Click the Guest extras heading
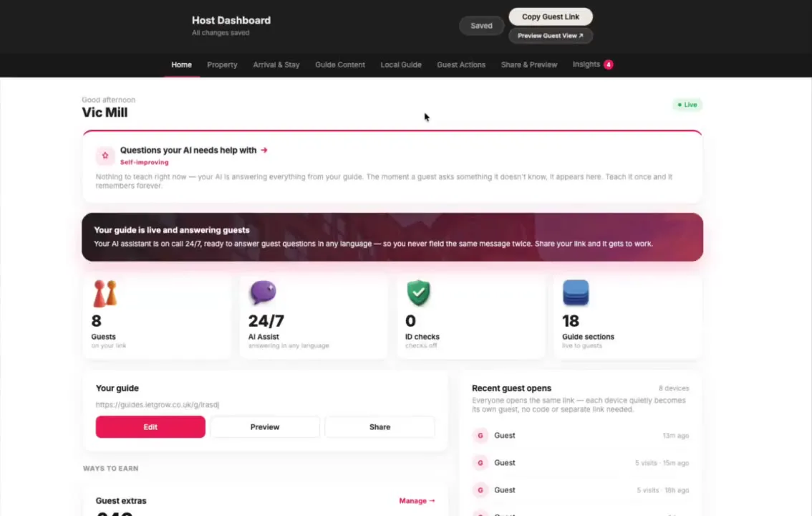Image resolution: width=812 pixels, height=516 pixels. (x=121, y=501)
